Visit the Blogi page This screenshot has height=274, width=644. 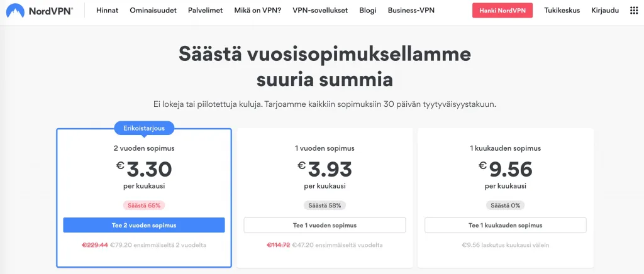367,11
